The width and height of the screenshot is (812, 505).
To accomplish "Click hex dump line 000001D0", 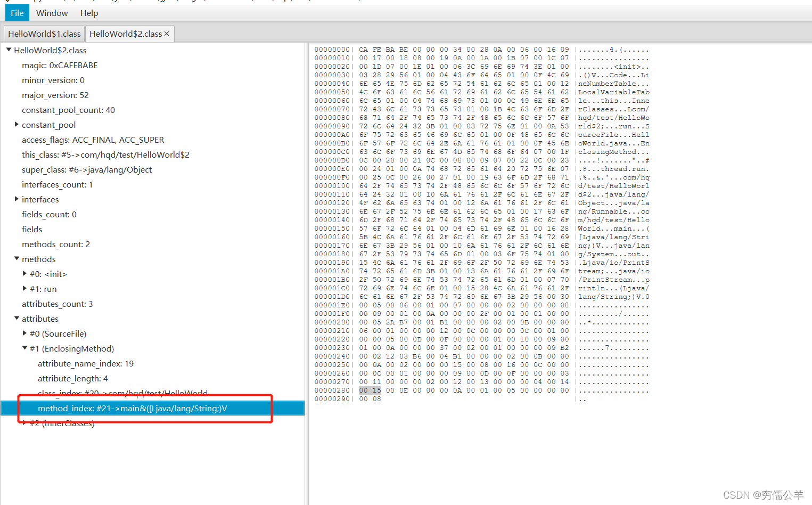I will pyautogui.click(x=481, y=297).
